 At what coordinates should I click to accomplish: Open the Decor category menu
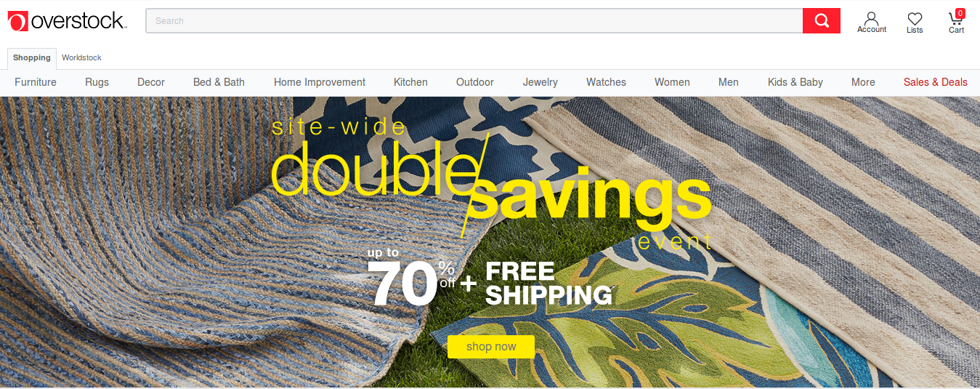click(151, 82)
